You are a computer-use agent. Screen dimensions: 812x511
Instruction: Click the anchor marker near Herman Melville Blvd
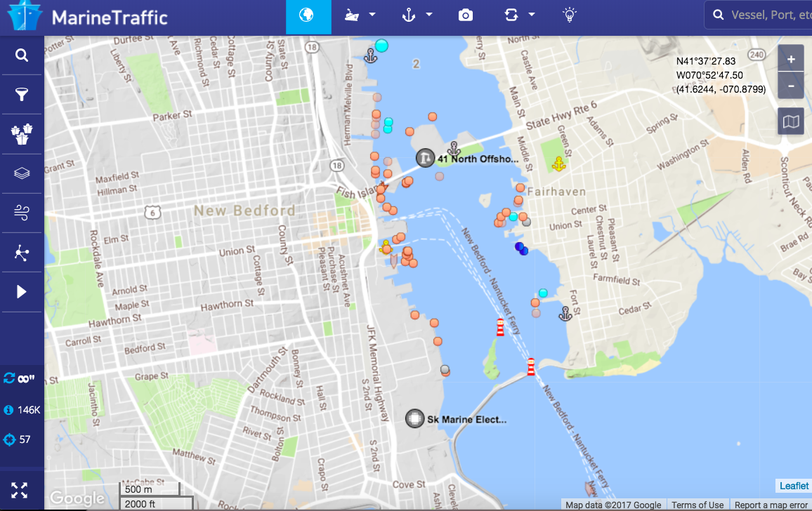[371, 55]
